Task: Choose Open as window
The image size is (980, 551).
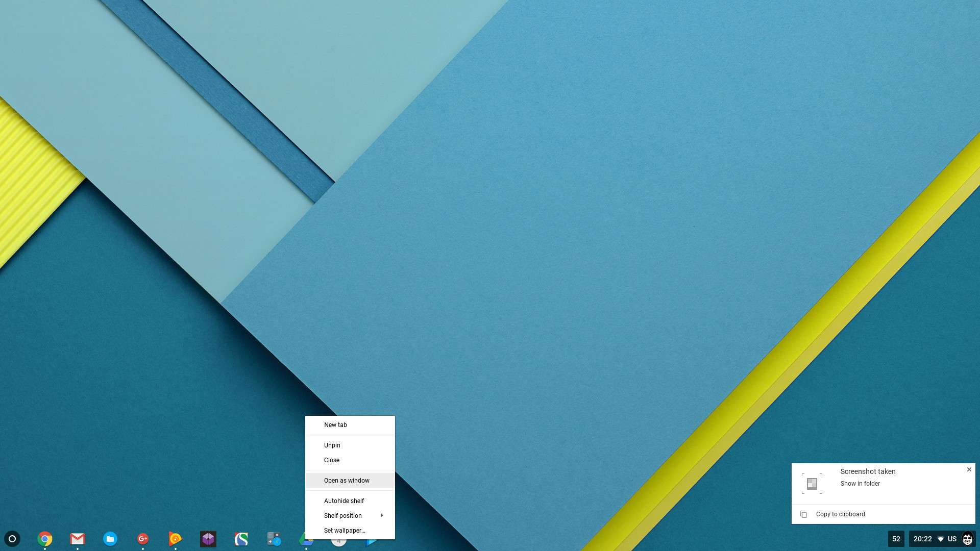Action: (350, 481)
